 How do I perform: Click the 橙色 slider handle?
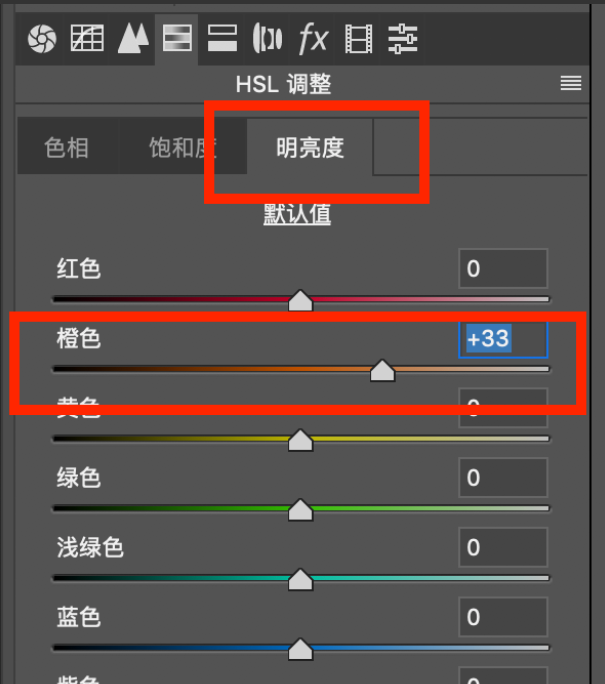point(383,370)
